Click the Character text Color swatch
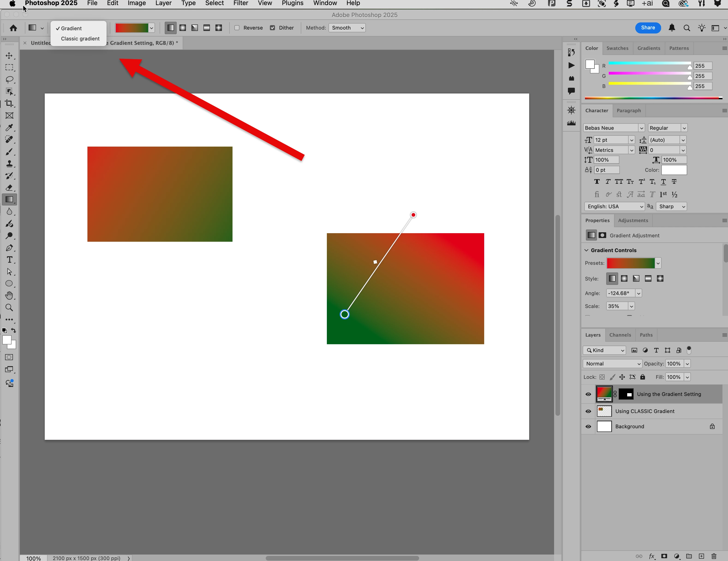The height and width of the screenshot is (561, 728). tap(674, 170)
